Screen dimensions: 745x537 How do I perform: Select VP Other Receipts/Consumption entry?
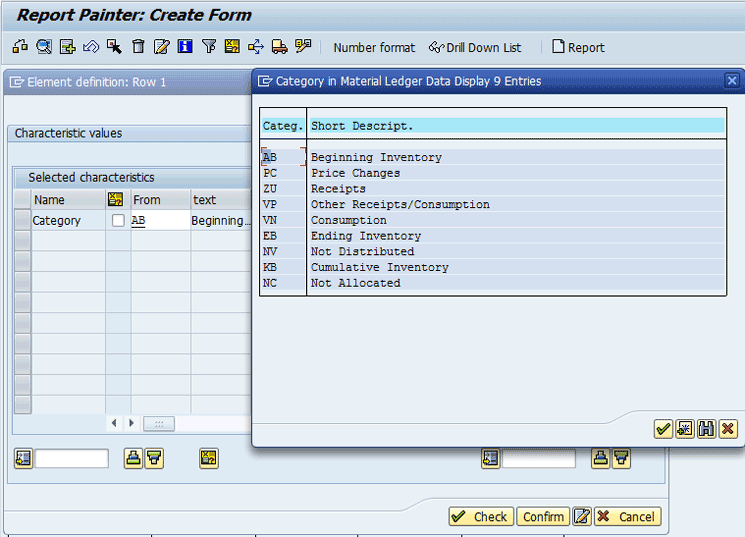point(493,204)
